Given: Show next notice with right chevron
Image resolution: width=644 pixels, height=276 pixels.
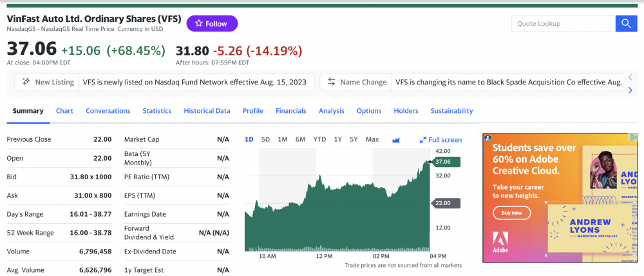Looking at the screenshot, I should pyautogui.click(x=630, y=90).
